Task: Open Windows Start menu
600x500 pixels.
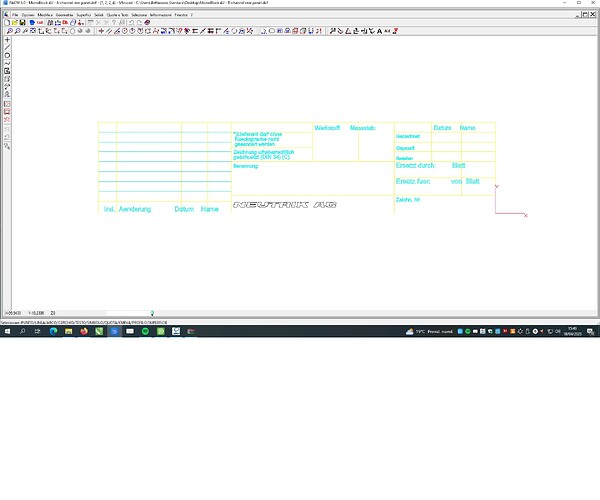Action: 7,331
